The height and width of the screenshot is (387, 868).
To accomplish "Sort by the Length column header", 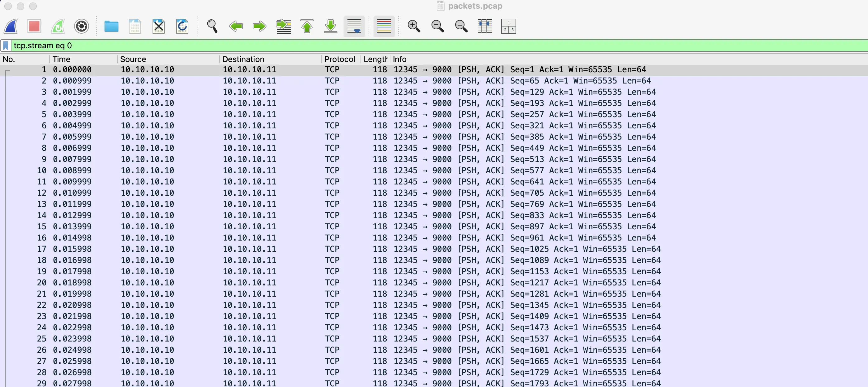I will tap(375, 59).
